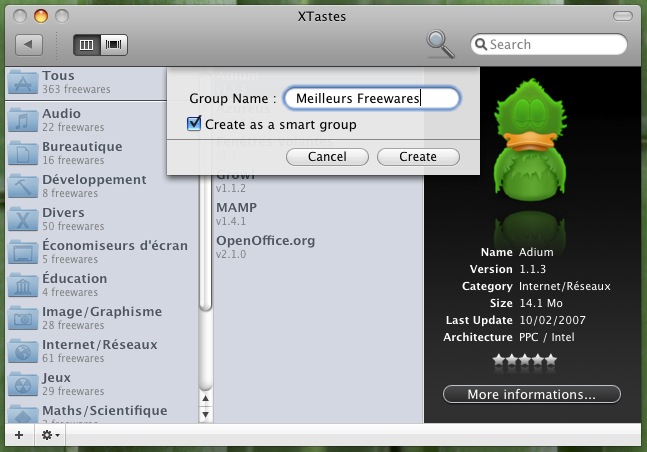Click the size value 14.1 Mo
Image resolution: width=647 pixels, height=452 pixels.
541,303
